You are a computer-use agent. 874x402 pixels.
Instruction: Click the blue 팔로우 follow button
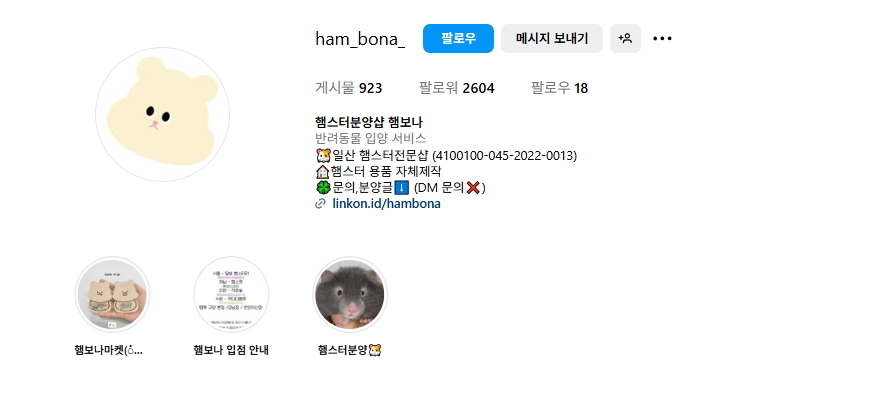pyautogui.click(x=458, y=38)
